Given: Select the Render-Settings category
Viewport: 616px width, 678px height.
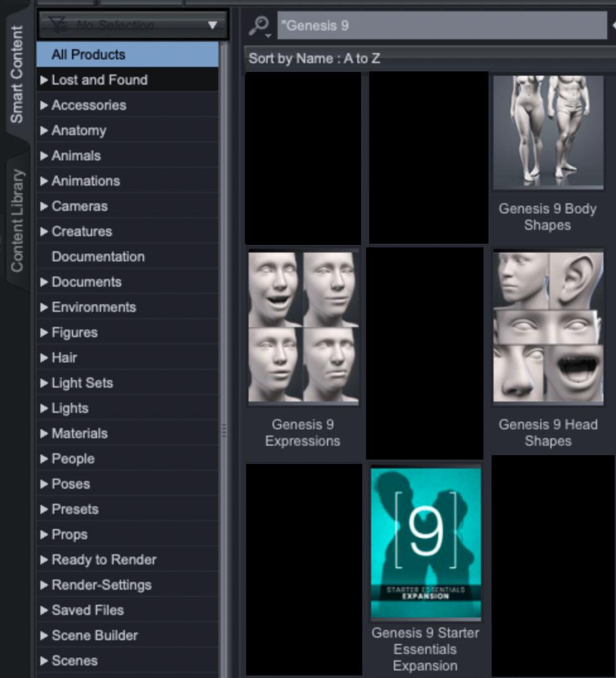Looking at the screenshot, I should tap(127, 585).
